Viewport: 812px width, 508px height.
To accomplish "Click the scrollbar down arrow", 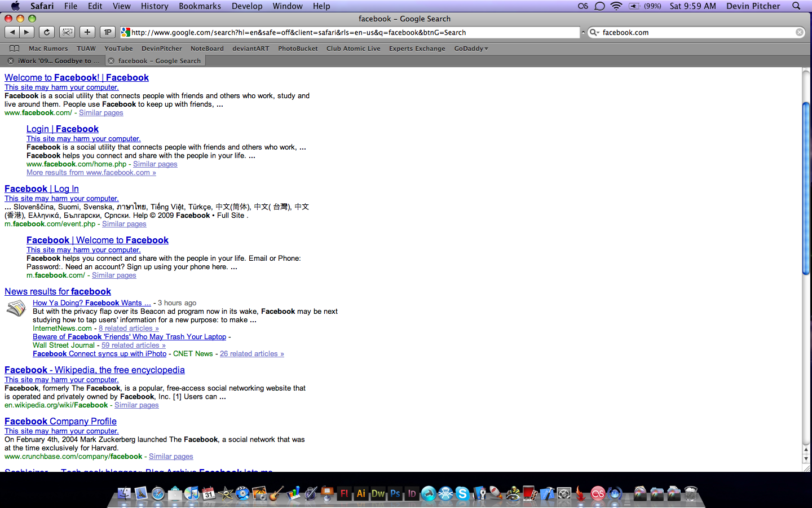I will 806,458.
